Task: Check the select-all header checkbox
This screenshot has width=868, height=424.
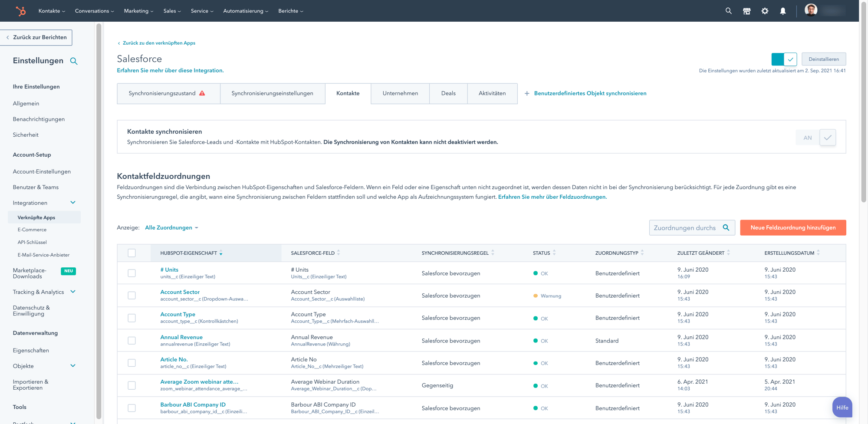Action: (132, 253)
